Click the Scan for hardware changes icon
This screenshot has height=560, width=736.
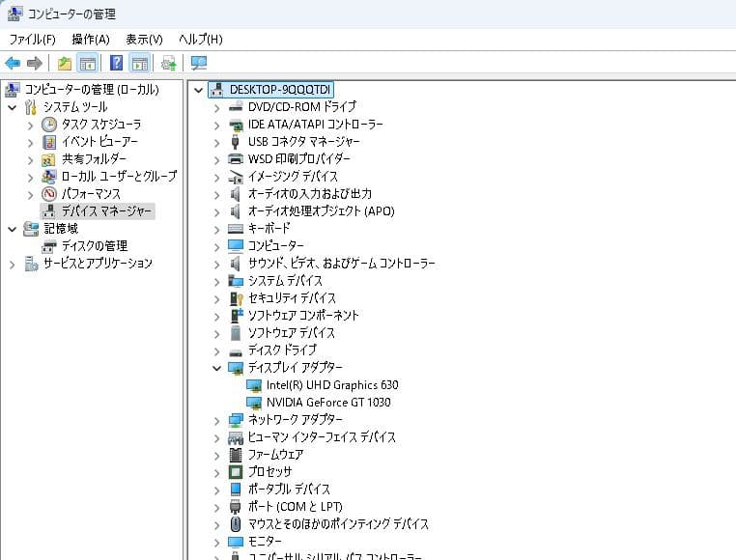tap(199, 63)
